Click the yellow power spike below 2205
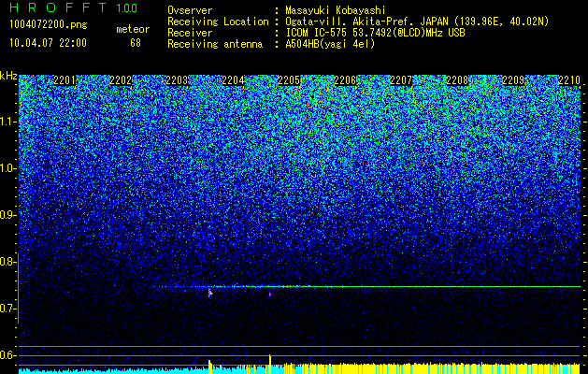Screen dimensions: 588x374 tap(269, 364)
